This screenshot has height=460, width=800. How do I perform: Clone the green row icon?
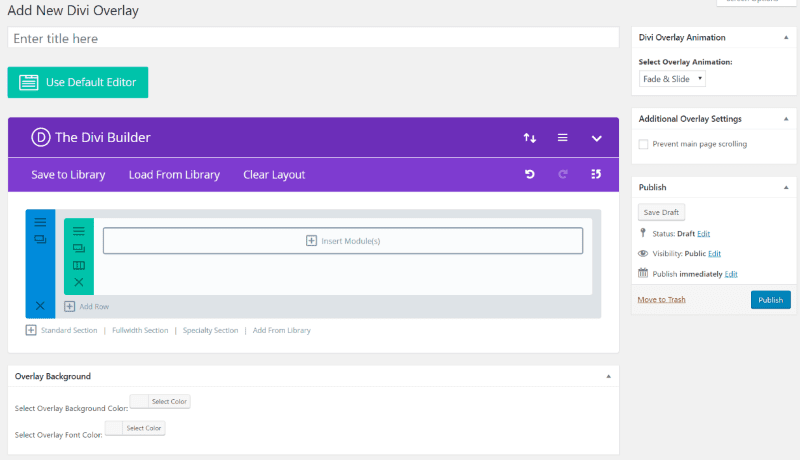[79, 248]
